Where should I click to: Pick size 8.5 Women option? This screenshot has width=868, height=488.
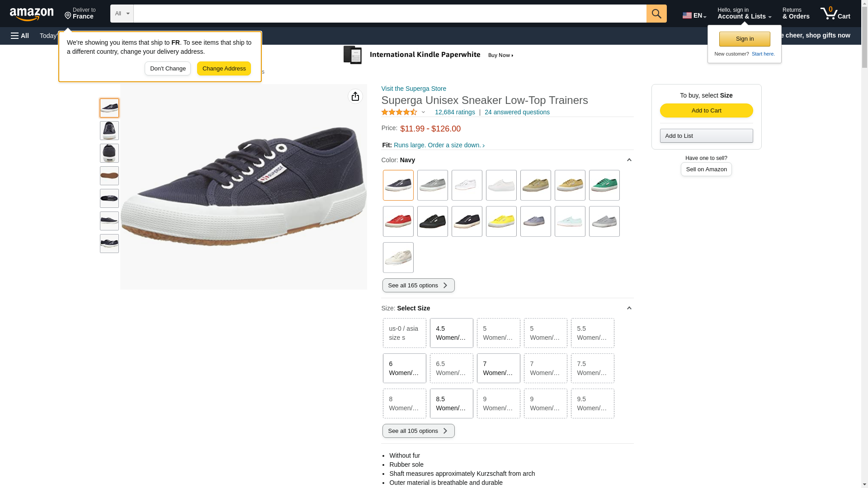451,404
